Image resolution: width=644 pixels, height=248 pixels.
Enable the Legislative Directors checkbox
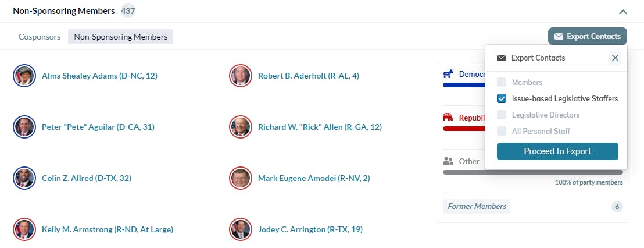coord(502,115)
